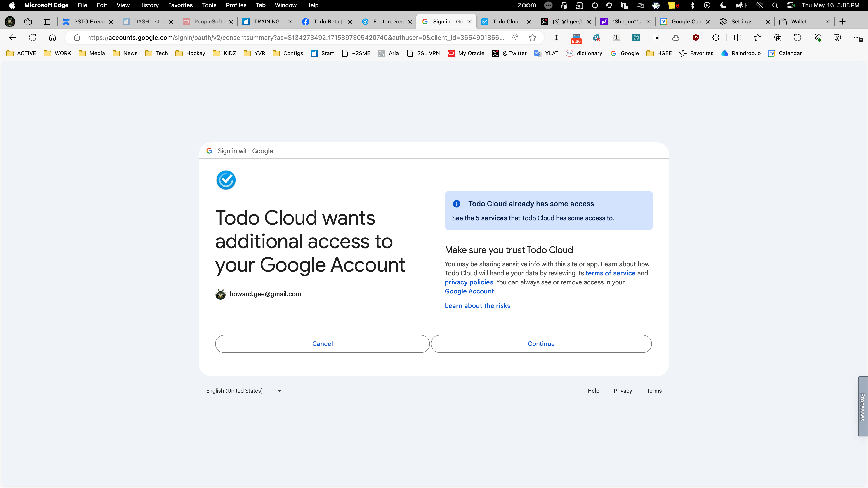Open the Bluetooth menu bar icon
This screenshot has height=488, width=868.
coord(692,5)
